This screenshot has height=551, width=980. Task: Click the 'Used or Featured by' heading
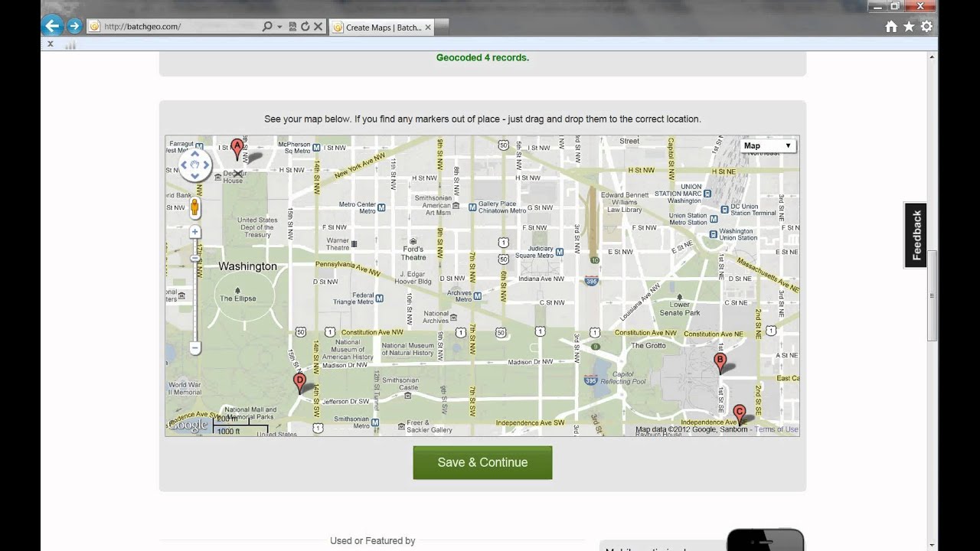click(372, 540)
